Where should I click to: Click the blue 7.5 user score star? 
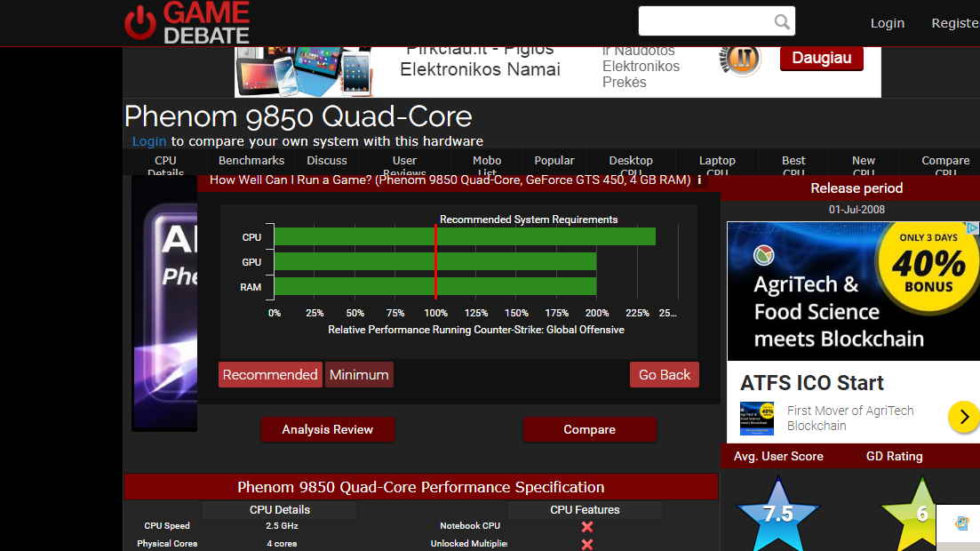(778, 514)
